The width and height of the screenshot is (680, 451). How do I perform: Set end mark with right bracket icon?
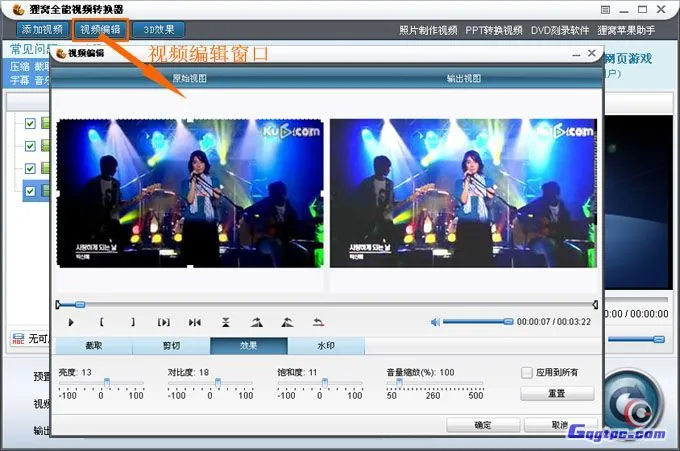(133, 322)
